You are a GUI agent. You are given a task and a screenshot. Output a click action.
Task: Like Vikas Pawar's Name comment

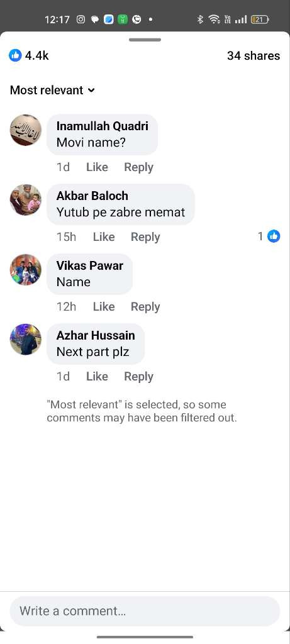104,307
